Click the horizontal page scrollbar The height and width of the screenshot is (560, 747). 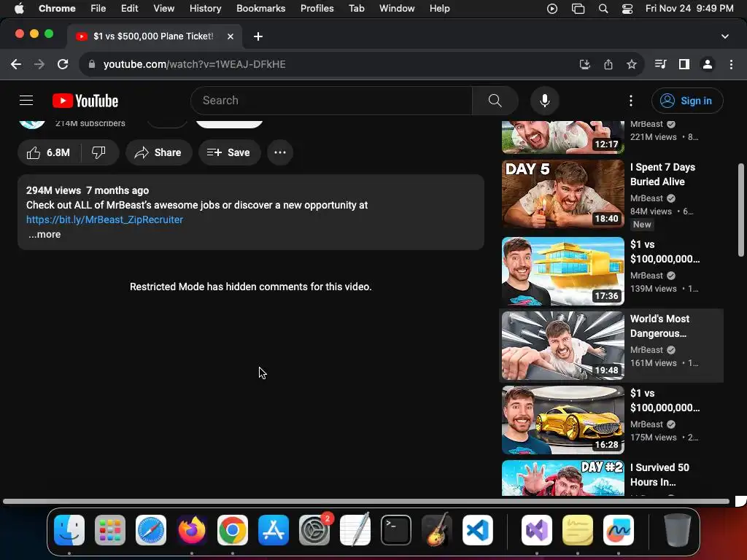[x=366, y=502]
